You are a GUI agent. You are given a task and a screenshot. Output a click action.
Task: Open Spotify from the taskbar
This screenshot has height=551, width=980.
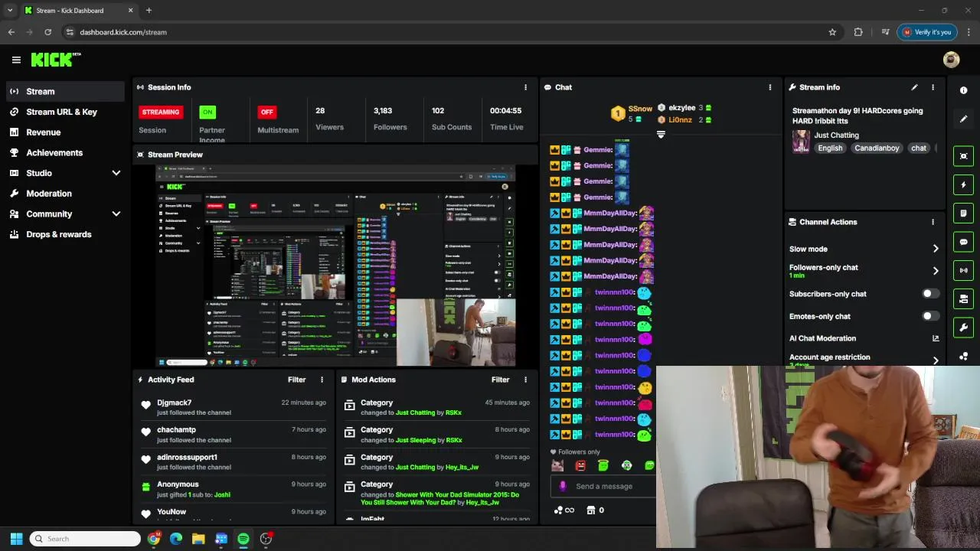pos(243,539)
